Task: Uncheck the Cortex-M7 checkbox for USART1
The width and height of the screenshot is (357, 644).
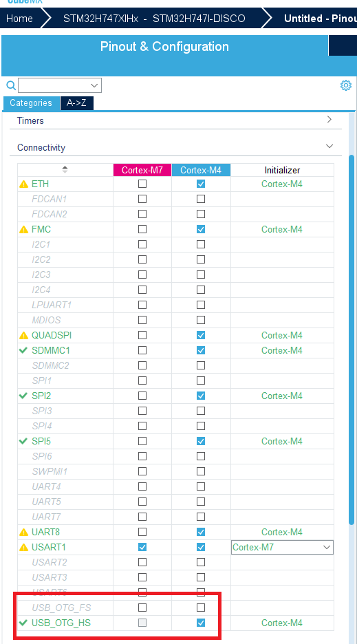Action: coord(142,547)
